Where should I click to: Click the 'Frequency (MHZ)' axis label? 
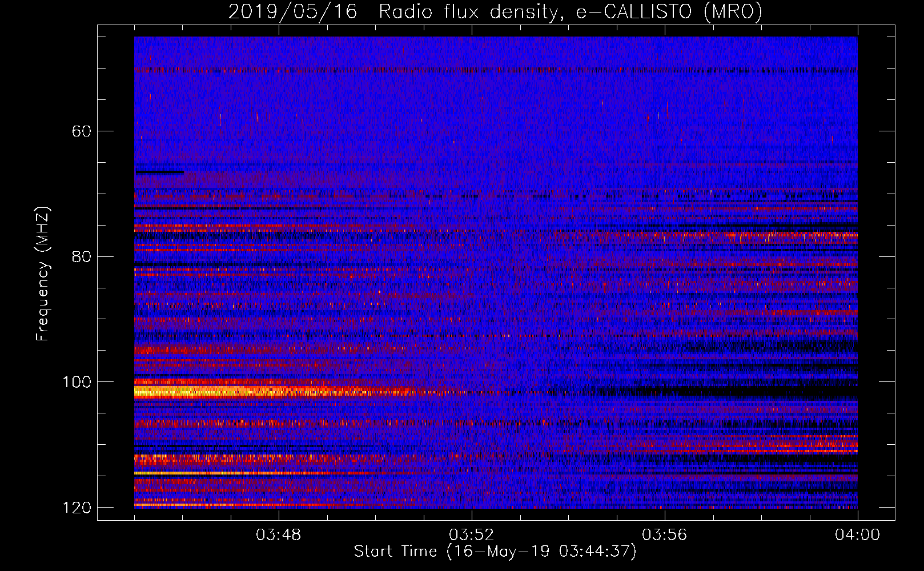43,274
